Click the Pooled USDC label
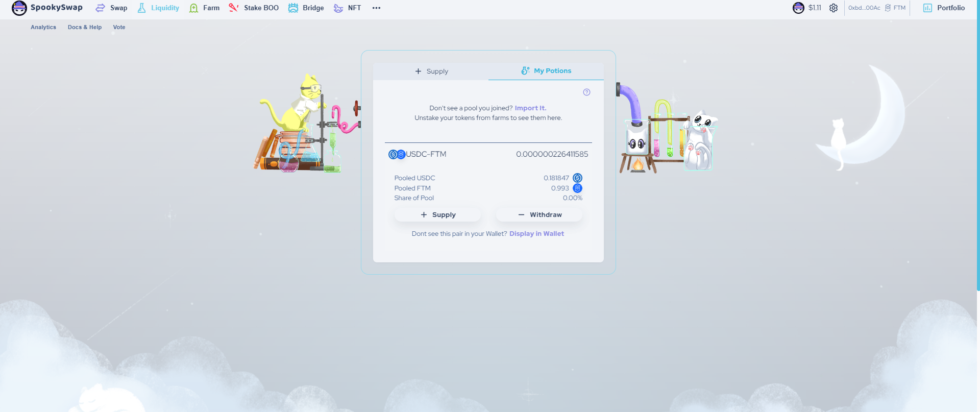Viewport: 980px width, 412px height. click(414, 178)
